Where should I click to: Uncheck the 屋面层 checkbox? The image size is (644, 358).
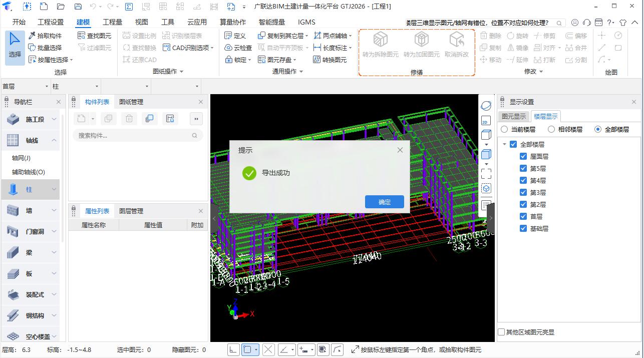[523, 156]
